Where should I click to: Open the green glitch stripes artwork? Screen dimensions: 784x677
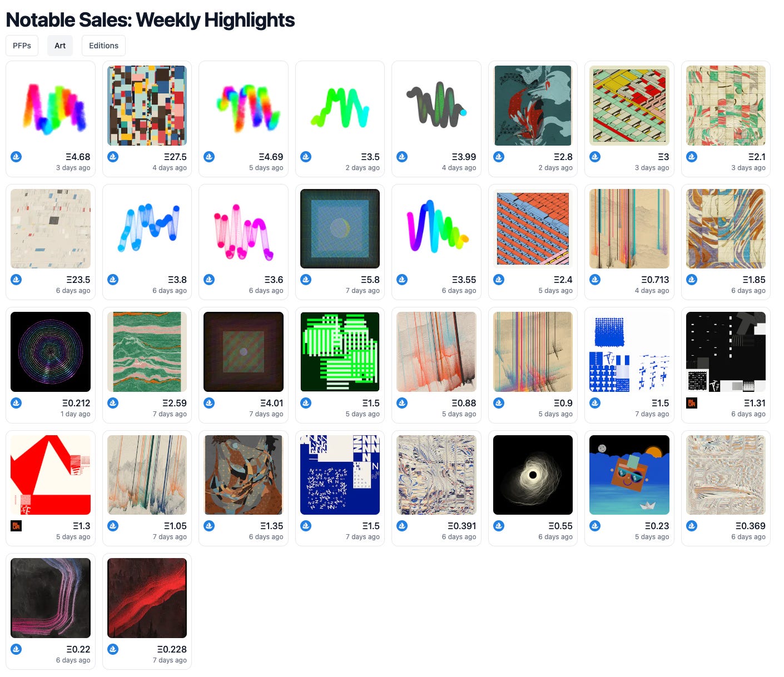[x=340, y=352]
